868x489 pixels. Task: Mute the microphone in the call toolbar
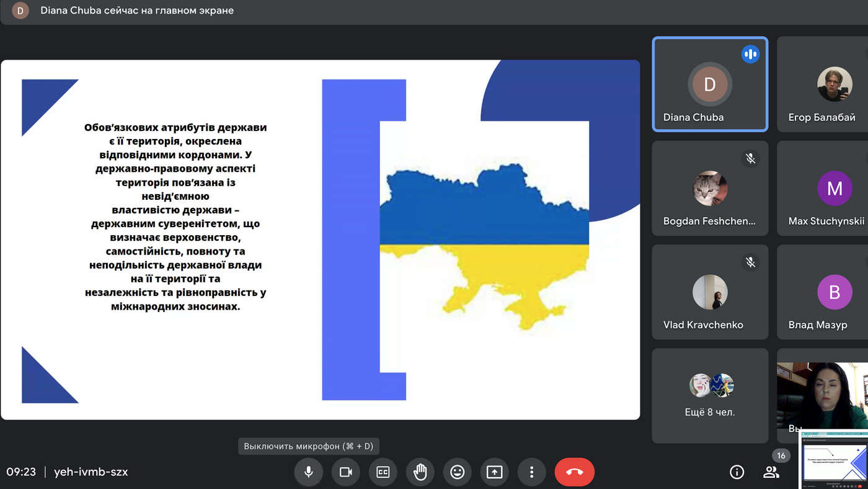[x=308, y=472]
